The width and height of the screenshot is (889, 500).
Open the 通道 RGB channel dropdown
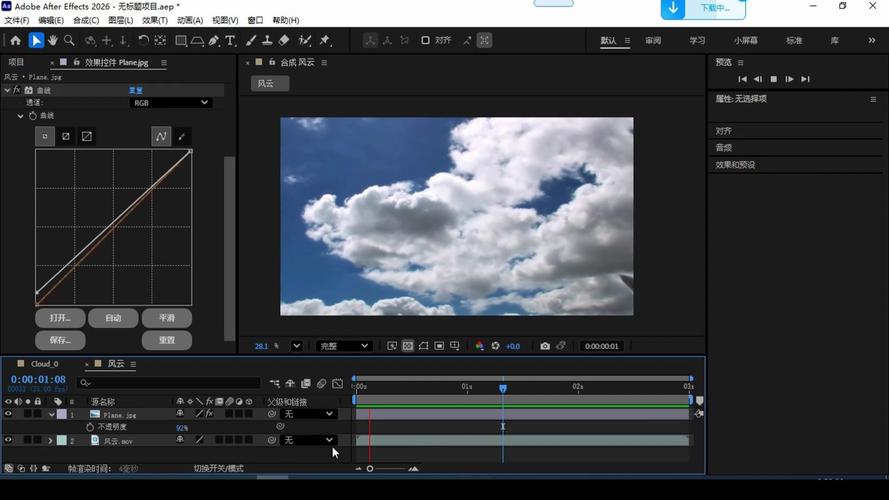click(x=171, y=103)
